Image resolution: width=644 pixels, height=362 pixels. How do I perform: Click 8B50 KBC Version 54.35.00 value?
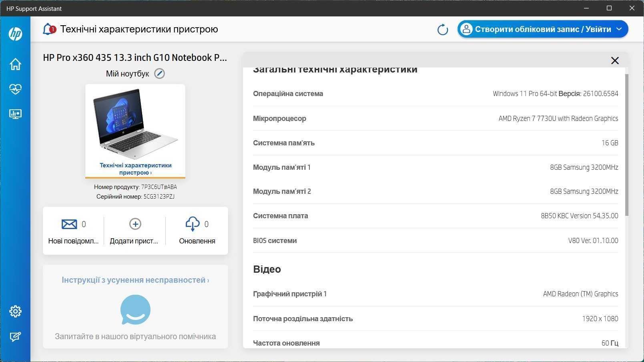tap(580, 216)
